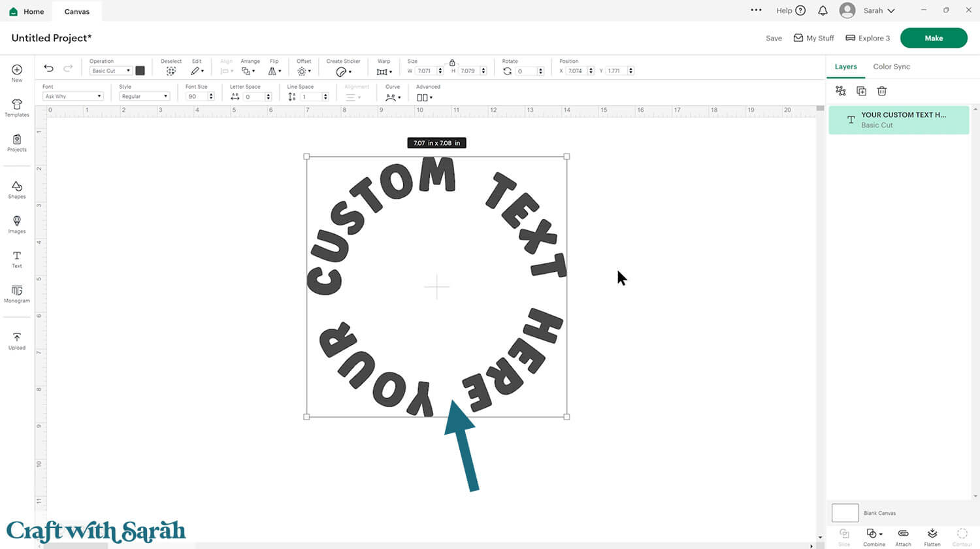This screenshot has width=980, height=549.
Task: Open the Monogram tool
Action: (x=17, y=293)
